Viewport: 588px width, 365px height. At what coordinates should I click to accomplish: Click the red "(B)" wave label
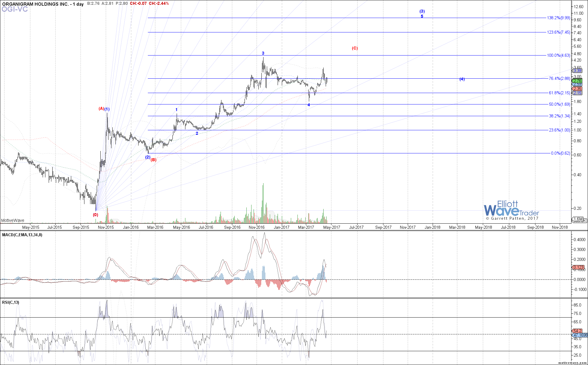[154, 160]
